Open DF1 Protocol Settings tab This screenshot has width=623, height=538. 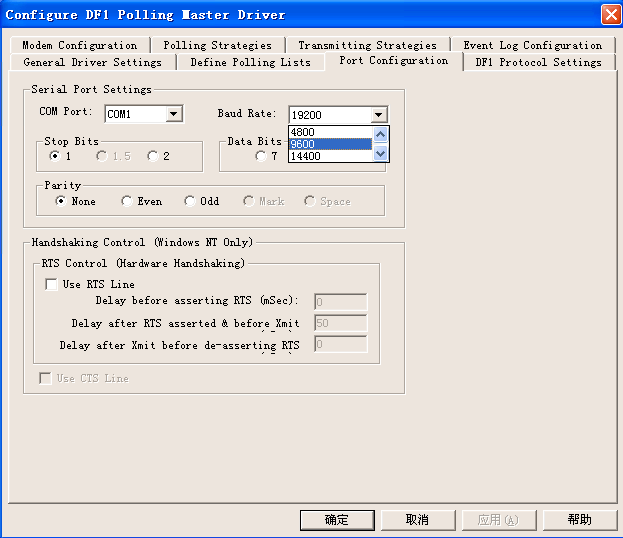538,62
